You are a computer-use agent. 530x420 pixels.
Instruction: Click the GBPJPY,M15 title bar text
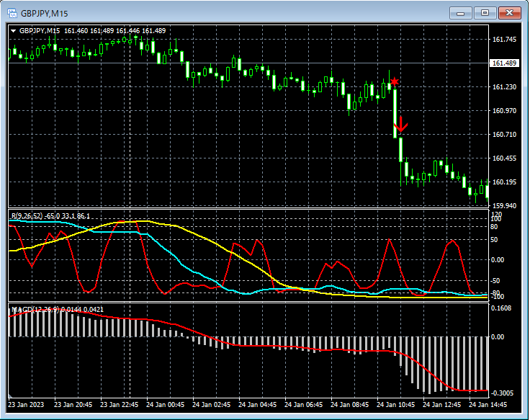coord(44,12)
